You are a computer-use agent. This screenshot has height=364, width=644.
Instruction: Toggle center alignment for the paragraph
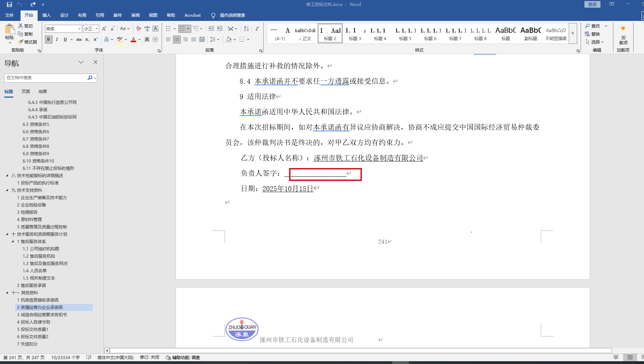tap(177, 39)
